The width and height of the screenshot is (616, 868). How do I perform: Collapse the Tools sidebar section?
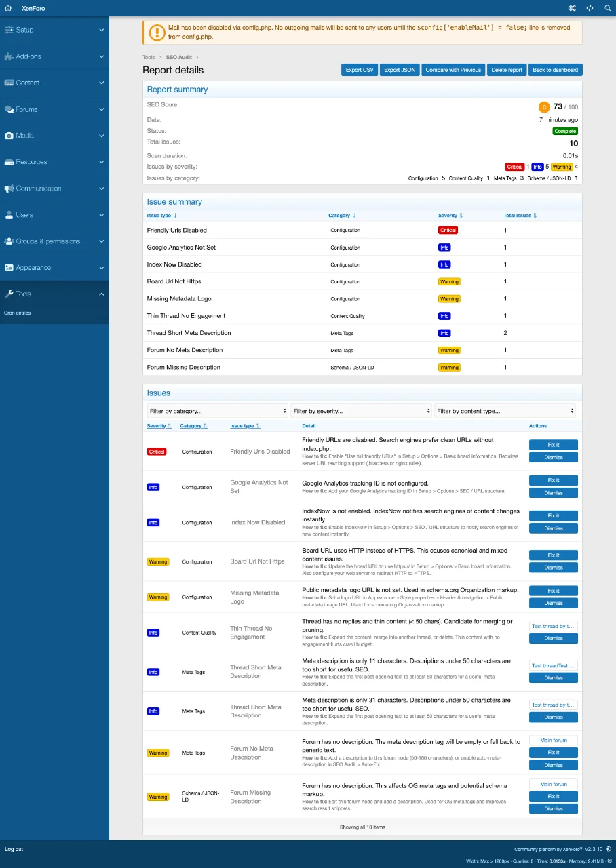tap(101, 294)
